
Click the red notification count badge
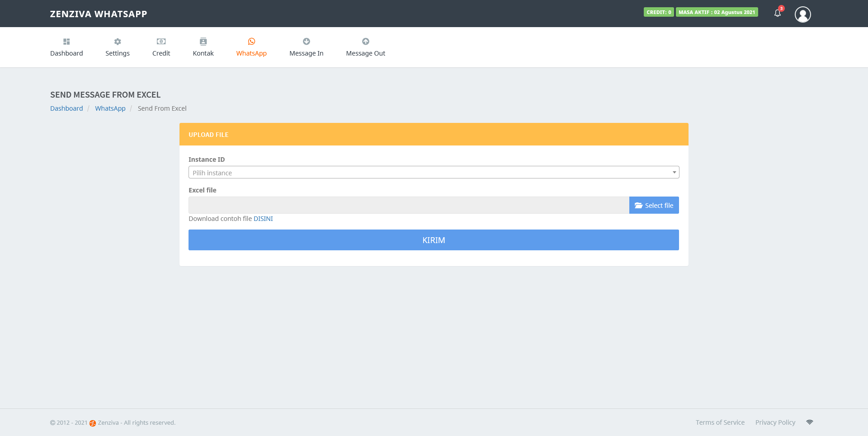(x=781, y=9)
